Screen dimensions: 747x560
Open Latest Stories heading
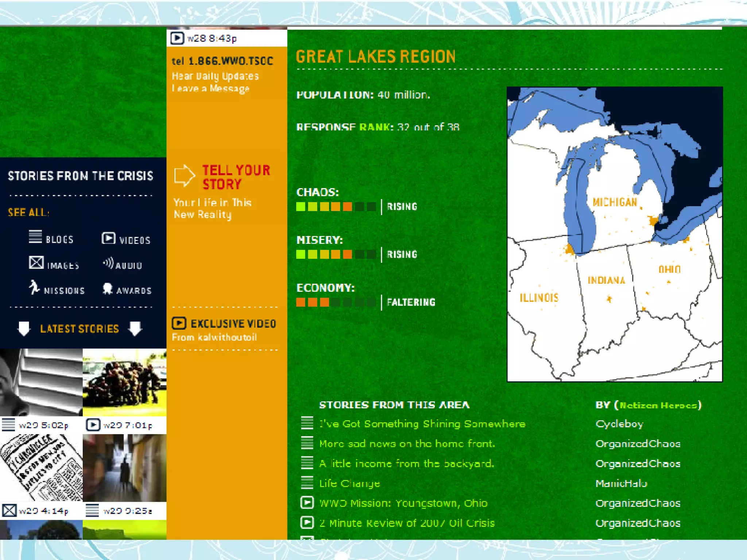point(80,329)
